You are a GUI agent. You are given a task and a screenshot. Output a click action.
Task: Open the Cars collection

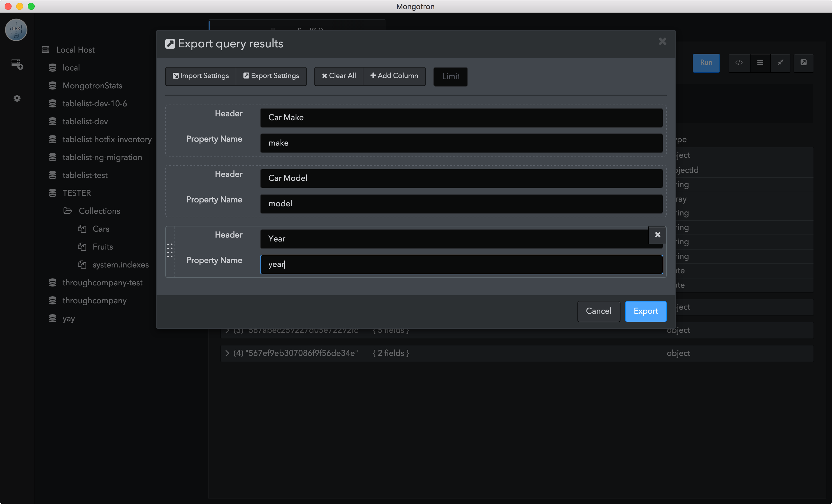[x=101, y=229]
